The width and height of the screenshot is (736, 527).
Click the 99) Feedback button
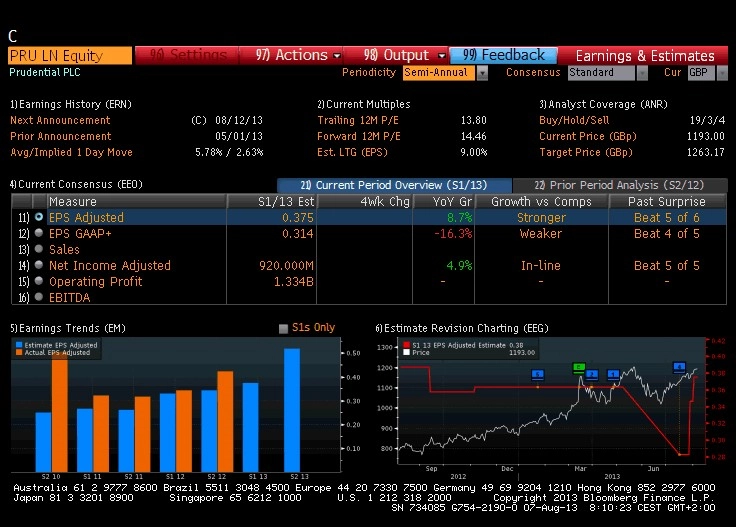[x=503, y=55]
